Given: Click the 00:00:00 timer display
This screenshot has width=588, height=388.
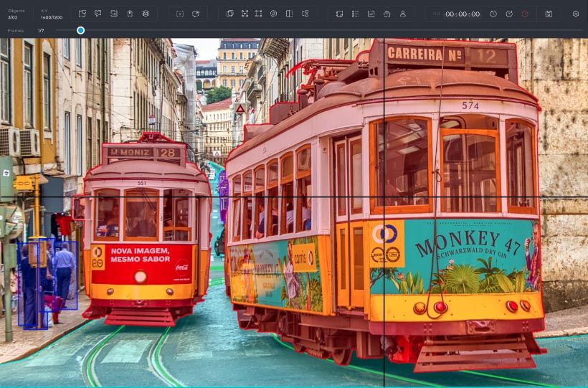Looking at the screenshot, I should (463, 14).
